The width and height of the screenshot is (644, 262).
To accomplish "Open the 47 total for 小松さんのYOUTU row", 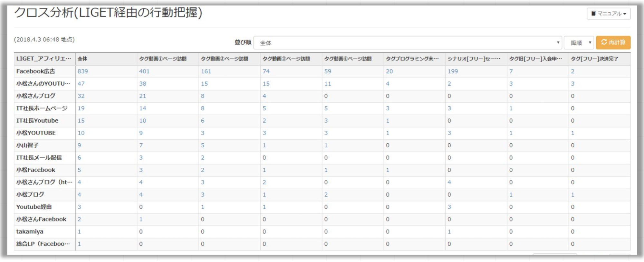I will point(81,84).
